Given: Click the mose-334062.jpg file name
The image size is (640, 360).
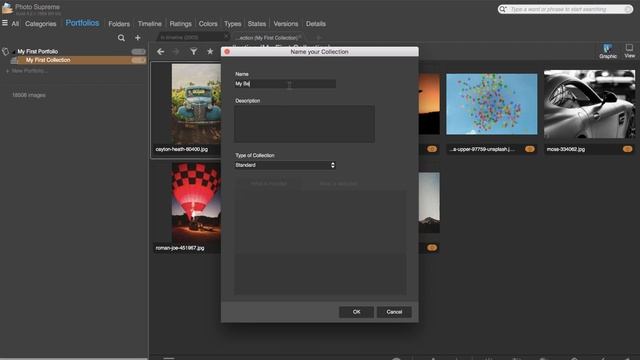Looking at the screenshot, I should point(566,149).
